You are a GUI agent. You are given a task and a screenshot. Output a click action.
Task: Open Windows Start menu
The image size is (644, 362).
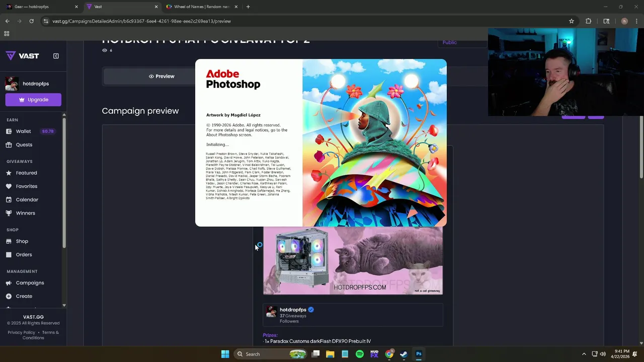click(225, 354)
